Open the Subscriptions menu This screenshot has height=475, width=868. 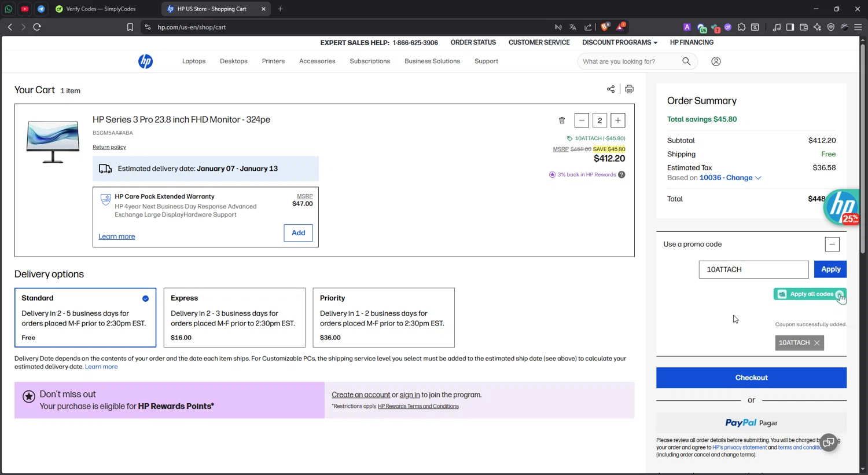(370, 61)
